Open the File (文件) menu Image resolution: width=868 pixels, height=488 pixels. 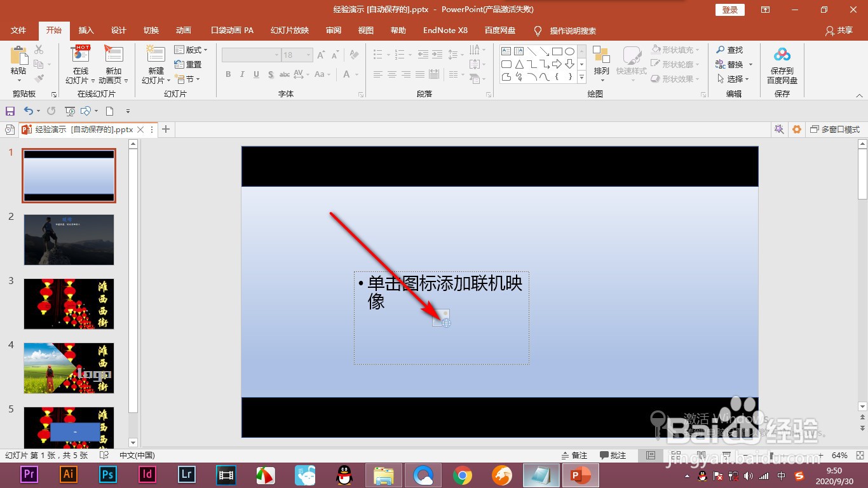click(x=18, y=30)
